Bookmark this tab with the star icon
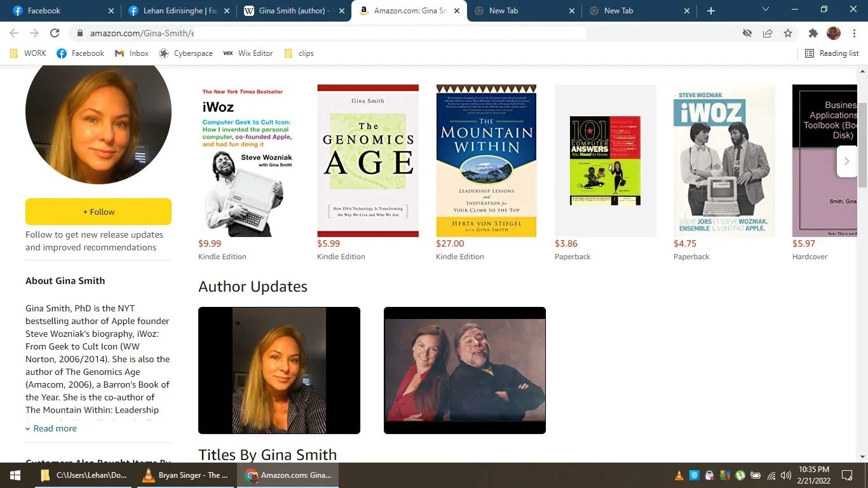Viewport: 868px width, 488px height. coord(788,33)
